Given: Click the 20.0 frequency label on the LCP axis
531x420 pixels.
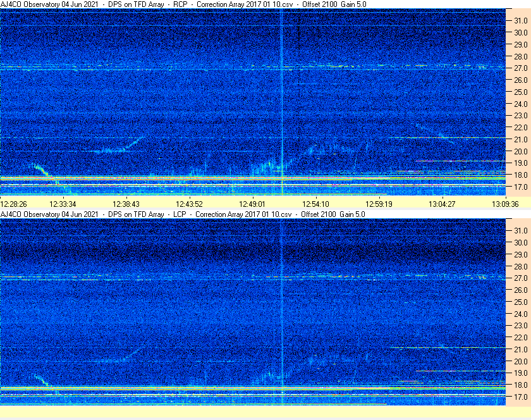Looking at the screenshot, I should pos(521,361).
